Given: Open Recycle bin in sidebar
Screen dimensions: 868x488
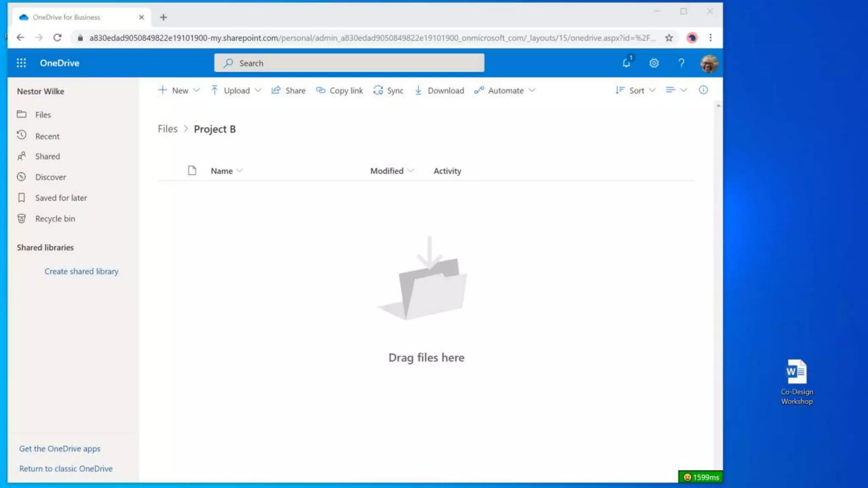Looking at the screenshot, I should [x=55, y=219].
